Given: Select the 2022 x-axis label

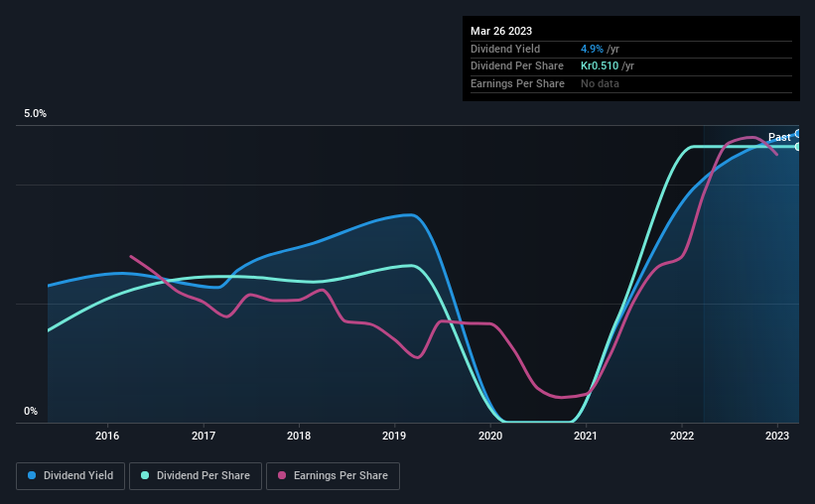Looking at the screenshot, I should tap(682, 436).
